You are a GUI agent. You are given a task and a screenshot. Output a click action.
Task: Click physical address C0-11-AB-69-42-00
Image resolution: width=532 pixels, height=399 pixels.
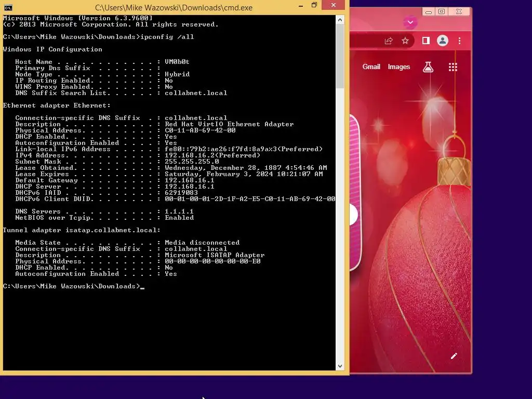[200, 130]
